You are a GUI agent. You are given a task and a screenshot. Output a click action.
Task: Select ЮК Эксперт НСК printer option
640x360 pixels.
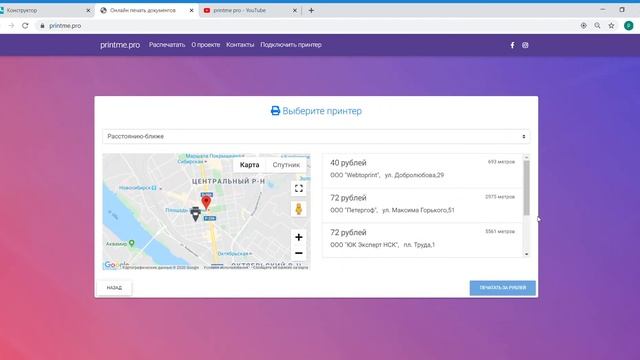pyautogui.click(x=422, y=240)
